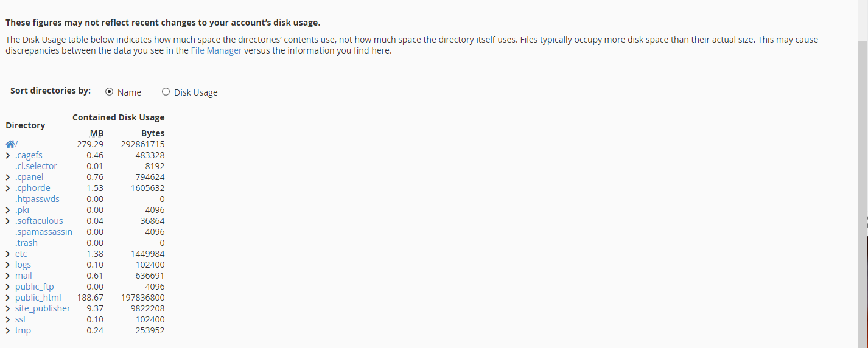Open the logs directory link
This screenshot has width=868, height=348.
(x=23, y=265)
